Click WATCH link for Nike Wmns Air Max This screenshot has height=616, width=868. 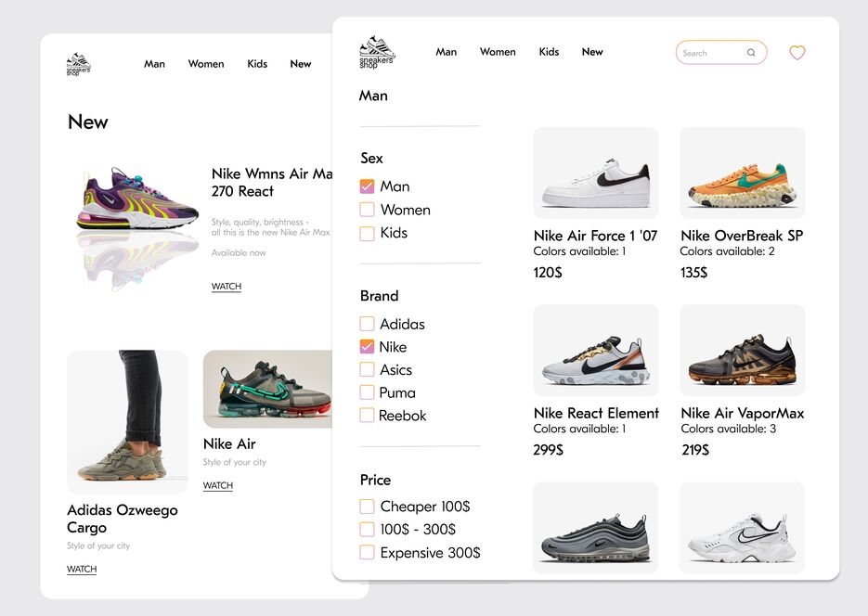coord(227,287)
